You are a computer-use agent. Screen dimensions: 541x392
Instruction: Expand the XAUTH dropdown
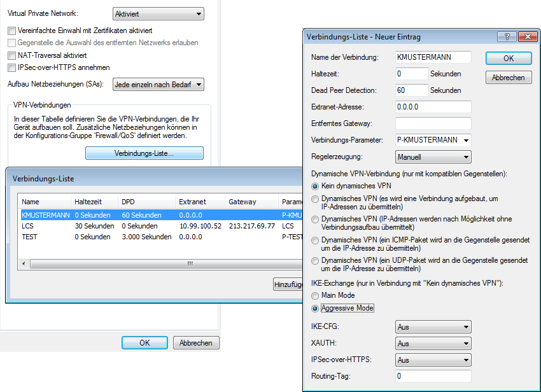(433, 344)
